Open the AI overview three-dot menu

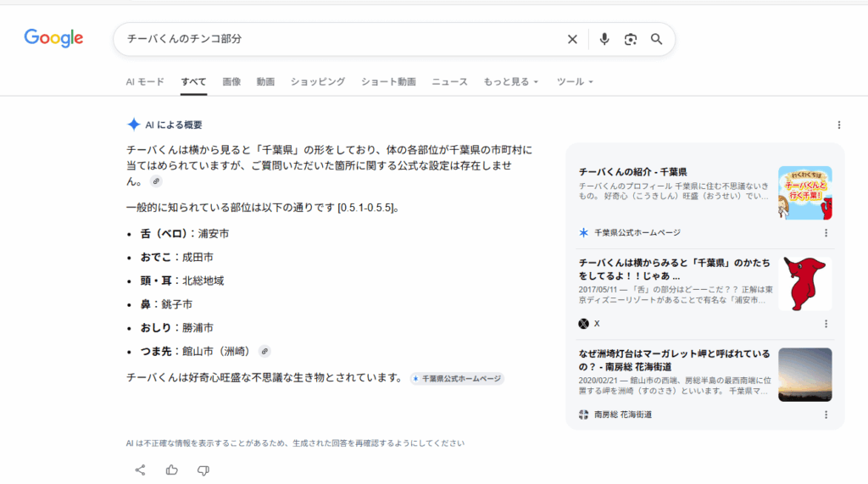(x=839, y=125)
